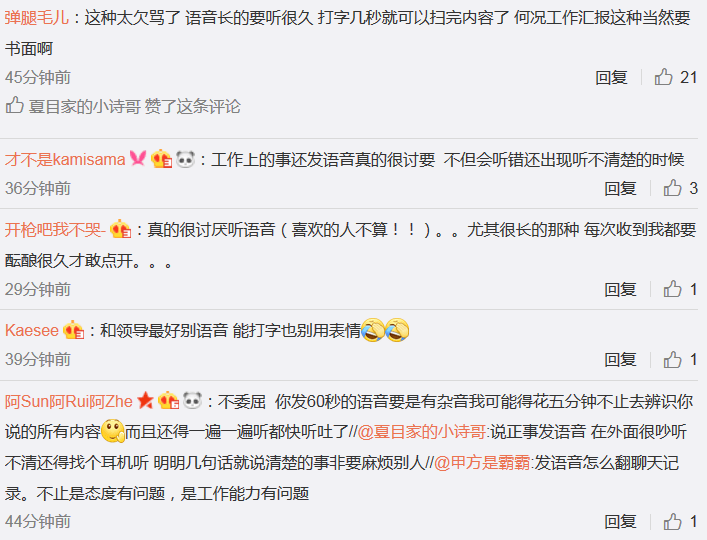Reply to 弹腿毛儿's comment via 回复
Image resolution: width=707 pixels, height=540 pixels.
point(611,78)
